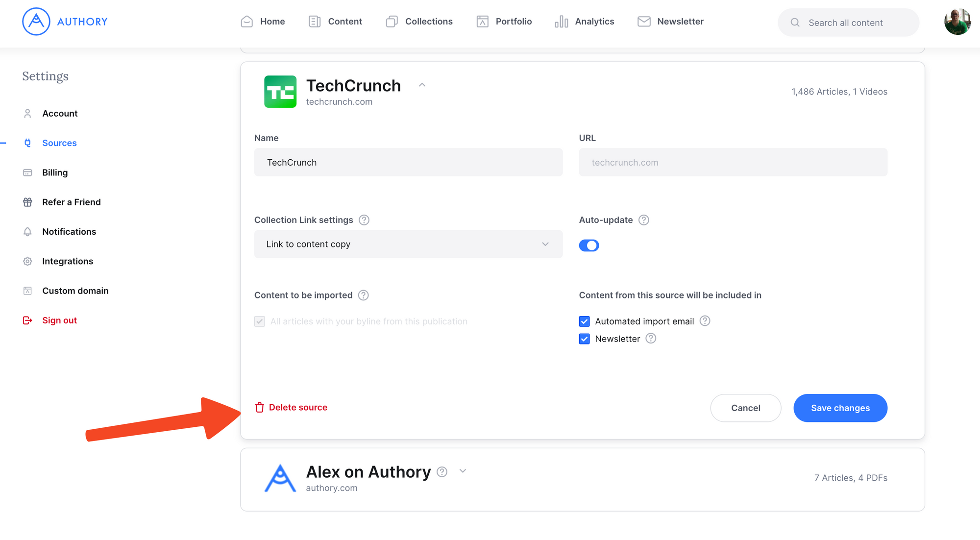This screenshot has height=540, width=980.
Task: Show Auto-update help tooltip
Action: pos(644,220)
